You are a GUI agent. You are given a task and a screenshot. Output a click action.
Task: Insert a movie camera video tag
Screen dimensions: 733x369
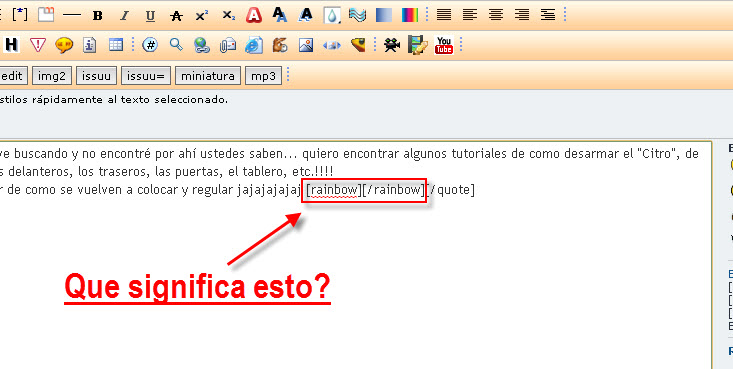tap(392, 45)
